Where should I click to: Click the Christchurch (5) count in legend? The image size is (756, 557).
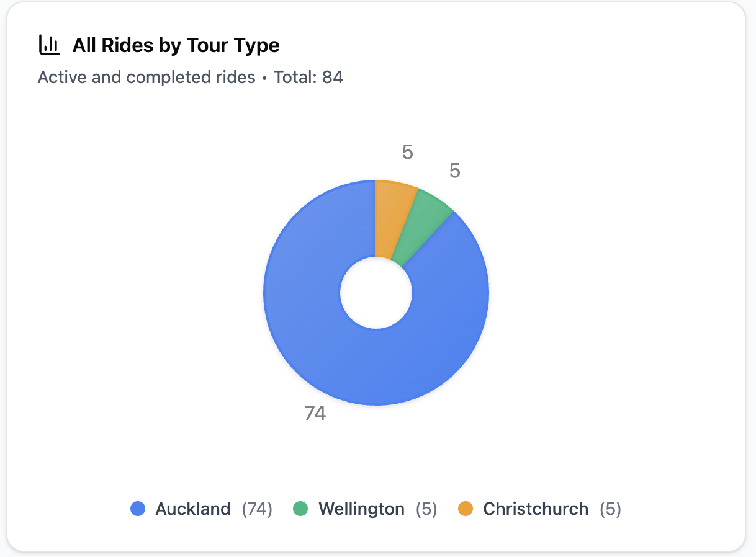tap(610, 509)
